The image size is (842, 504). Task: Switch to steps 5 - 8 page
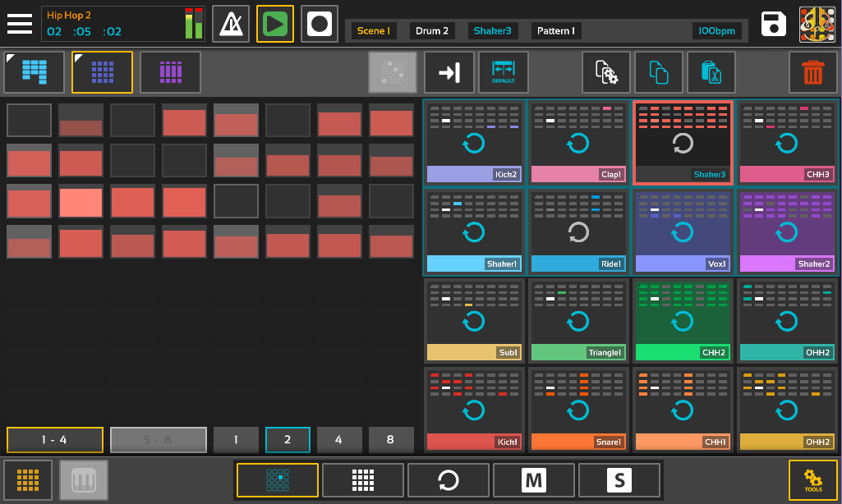coord(158,440)
